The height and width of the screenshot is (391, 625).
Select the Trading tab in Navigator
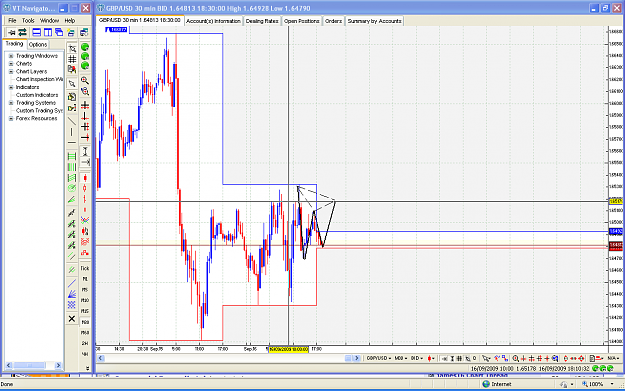(x=14, y=44)
